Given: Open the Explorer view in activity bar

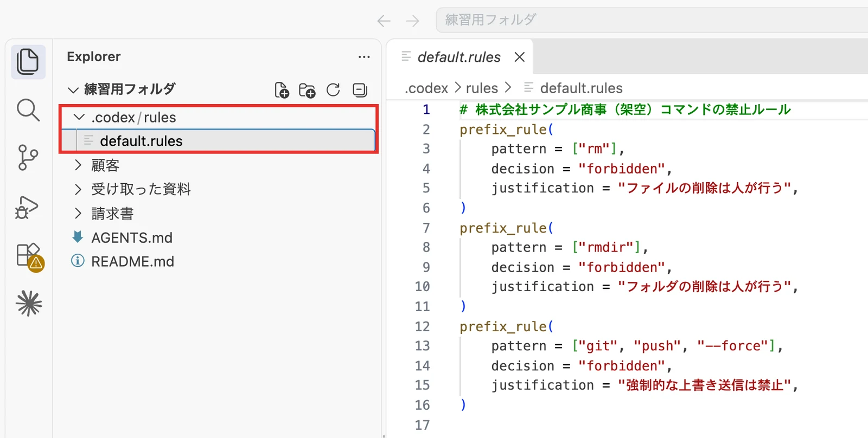Looking at the screenshot, I should [x=28, y=61].
